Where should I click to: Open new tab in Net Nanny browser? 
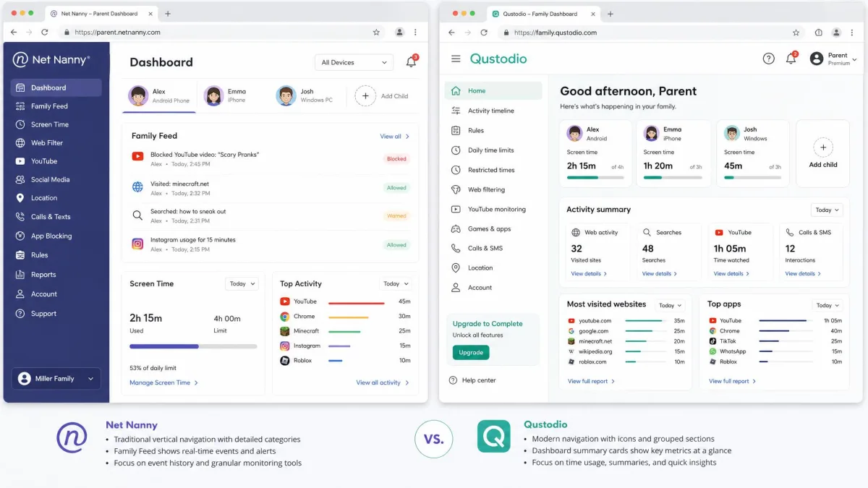click(x=168, y=14)
